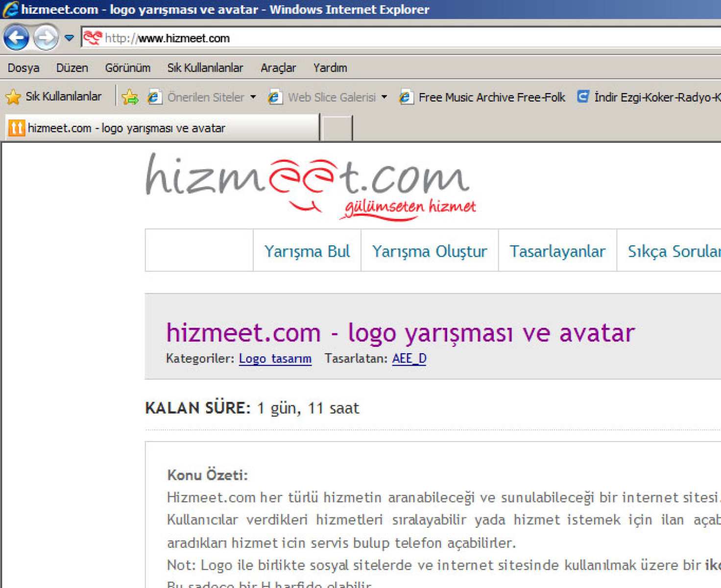Click the hizmeet favicon in address bar

(92, 38)
